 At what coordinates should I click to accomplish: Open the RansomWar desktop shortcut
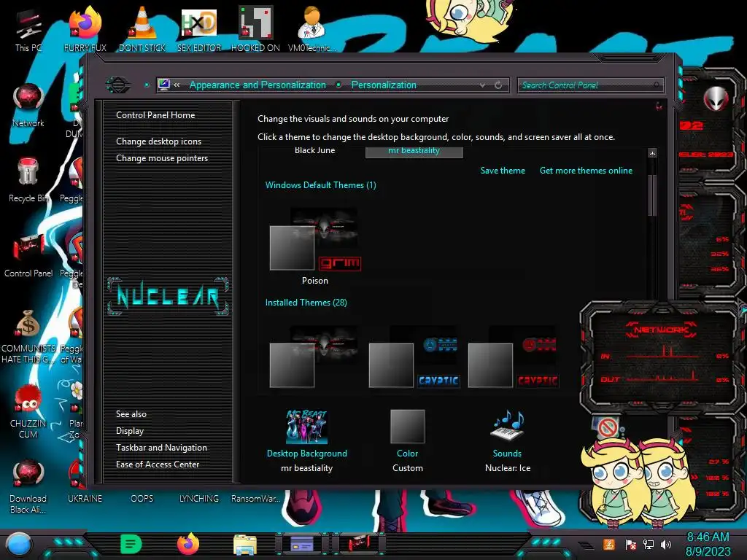tap(256, 499)
